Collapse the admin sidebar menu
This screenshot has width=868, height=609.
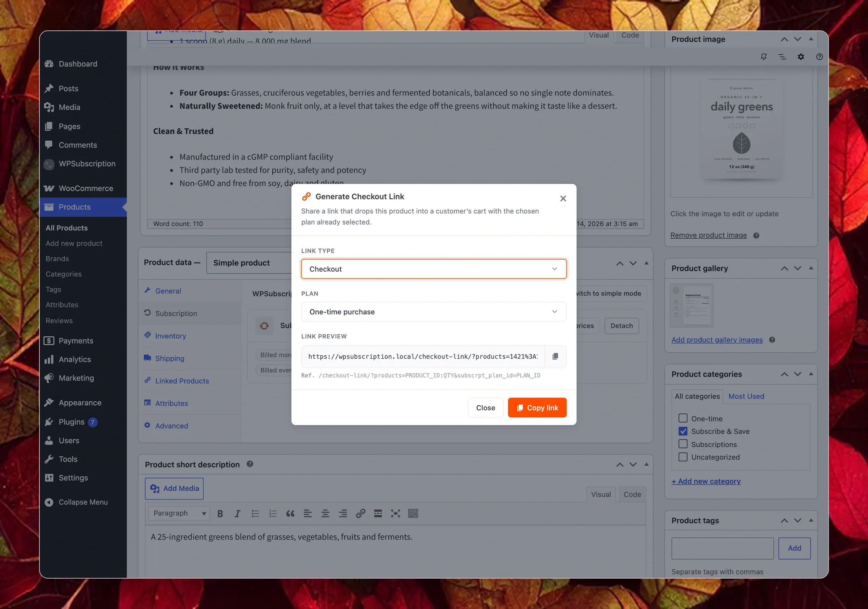(83, 502)
